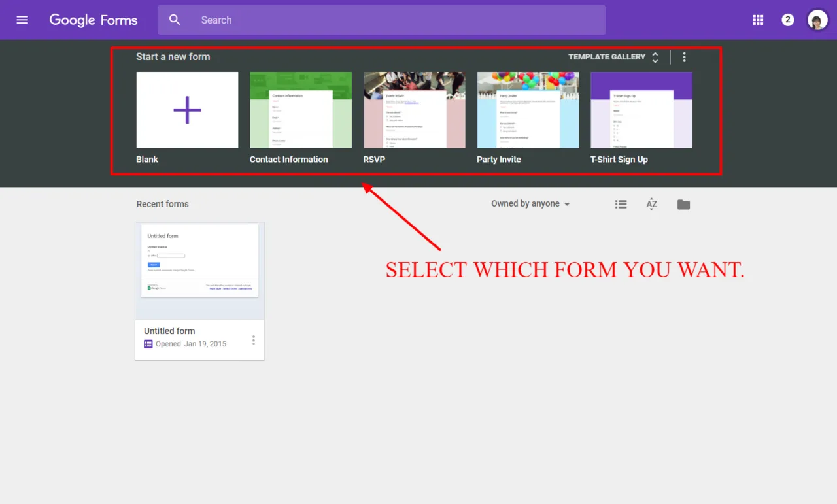Focus the Search input field

(x=381, y=20)
